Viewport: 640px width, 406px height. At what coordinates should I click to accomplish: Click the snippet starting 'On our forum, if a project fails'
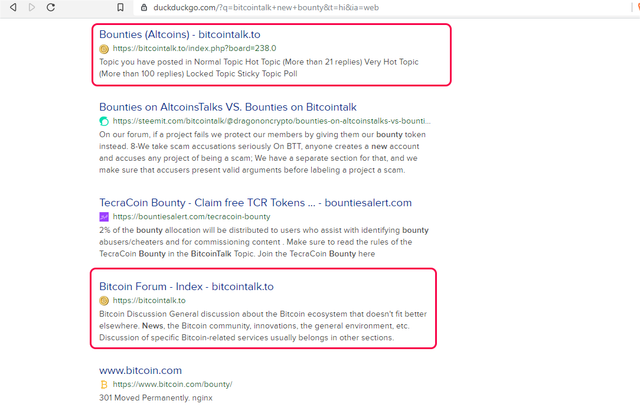pyautogui.click(x=262, y=152)
